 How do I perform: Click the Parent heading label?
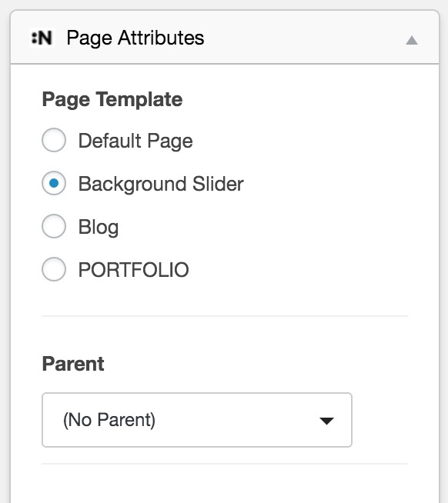point(73,364)
